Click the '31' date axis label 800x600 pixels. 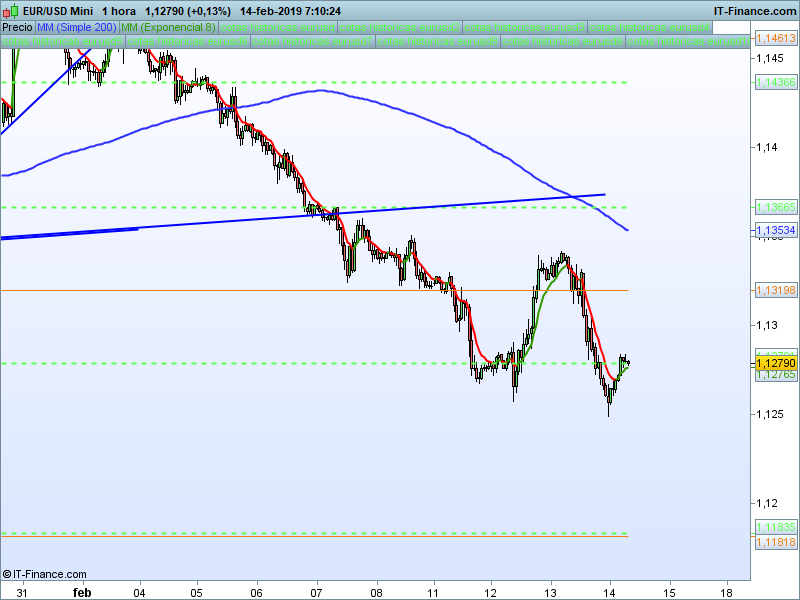pyautogui.click(x=21, y=593)
